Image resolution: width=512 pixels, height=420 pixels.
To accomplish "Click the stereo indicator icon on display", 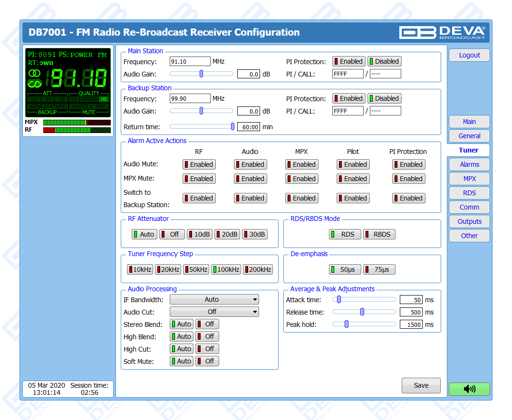I will pos(34,74).
